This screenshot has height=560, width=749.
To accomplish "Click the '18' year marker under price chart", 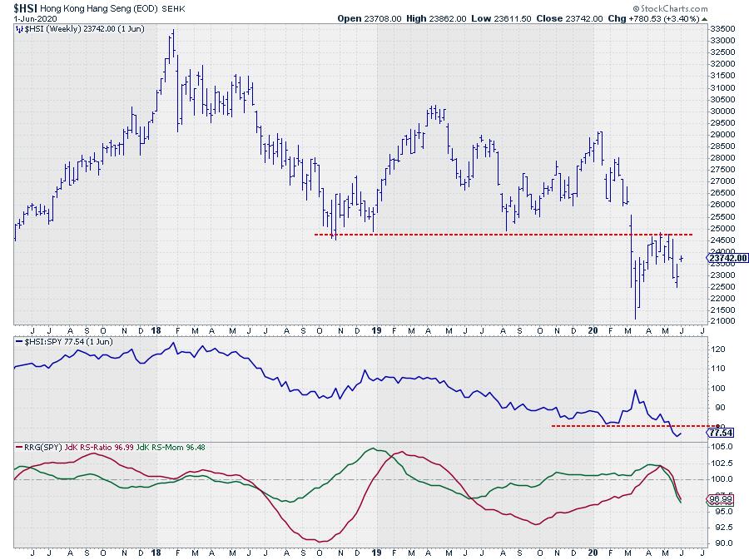I will (x=156, y=330).
